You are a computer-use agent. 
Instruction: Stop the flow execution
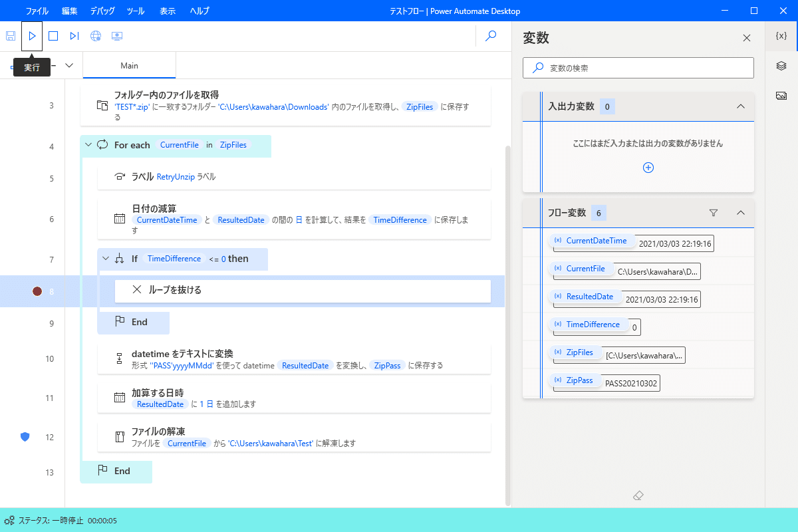click(53, 36)
